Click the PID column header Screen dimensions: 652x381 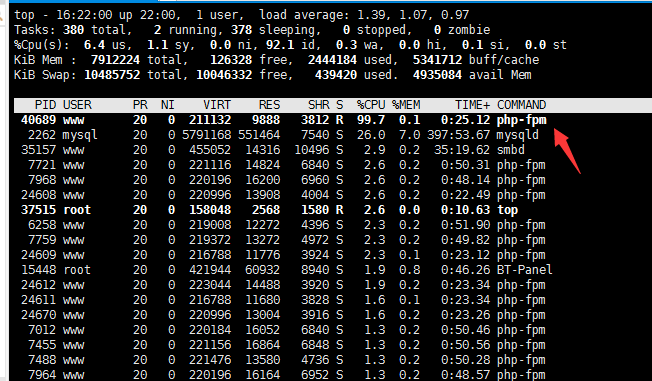pyautogui.click(x=45, y=105)
